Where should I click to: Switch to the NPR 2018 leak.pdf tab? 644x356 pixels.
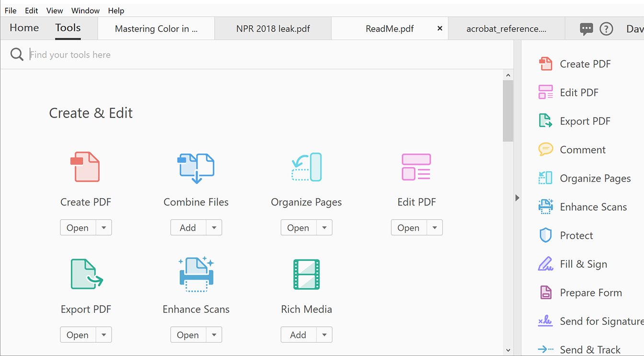click(273, 29)
